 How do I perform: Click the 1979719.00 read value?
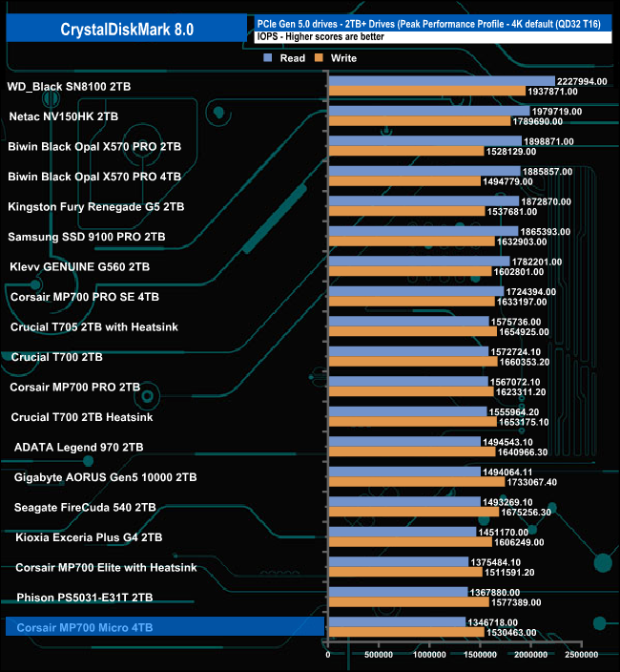coord(557,112)
